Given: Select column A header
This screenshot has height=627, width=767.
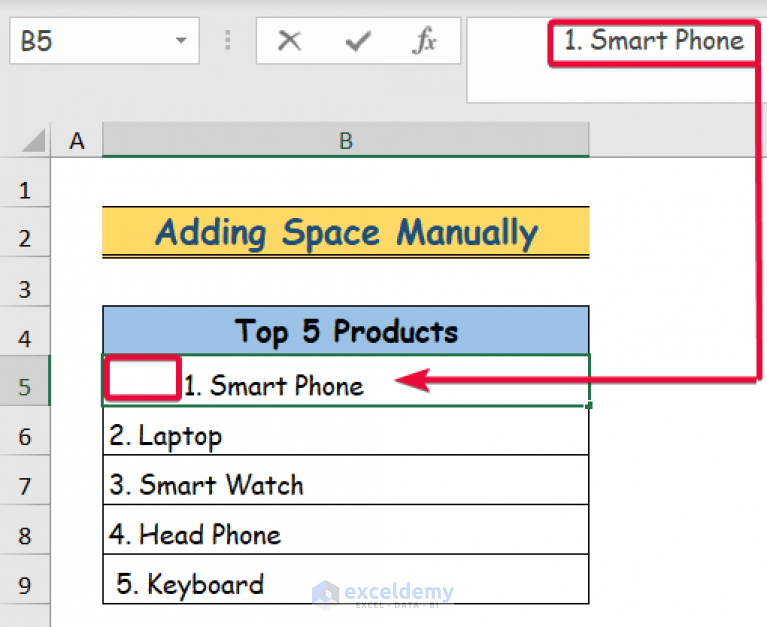Looking at the screenshot, I should [76, 141].
